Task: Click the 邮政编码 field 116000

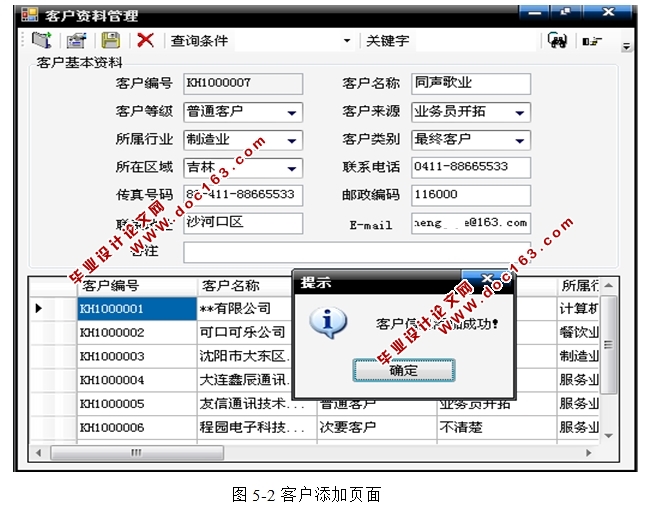Action: coord(471,195)
